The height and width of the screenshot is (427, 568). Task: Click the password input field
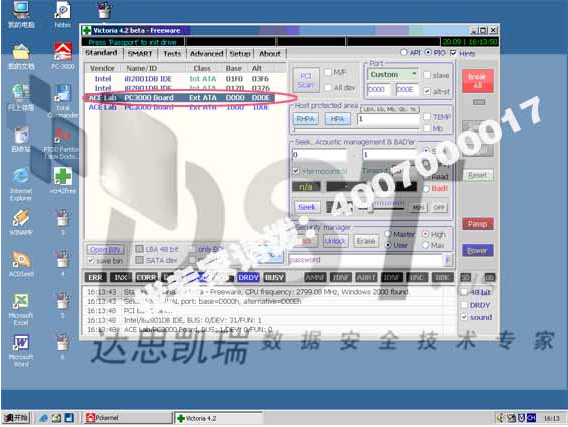(x=366, y=260)
